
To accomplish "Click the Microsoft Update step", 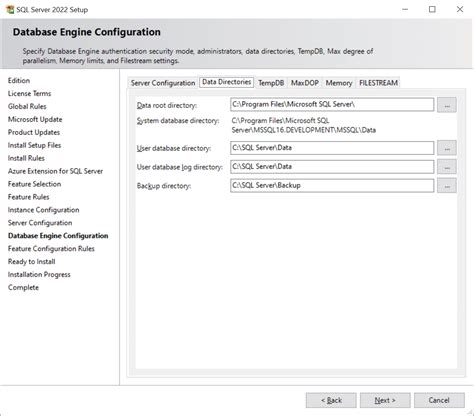I will pos(35,119).
